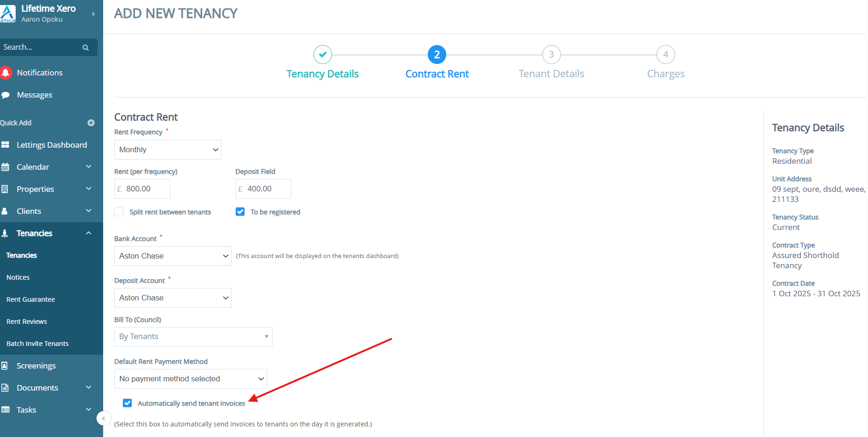The image size is (868, 437).
Task: Click the search magnifier icon
Action: tap(86, 47)
